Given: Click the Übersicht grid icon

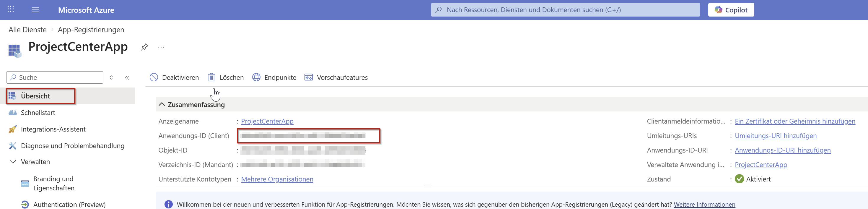Looking at the screenshot, I should pyautogui.click(x=12, y=96).
